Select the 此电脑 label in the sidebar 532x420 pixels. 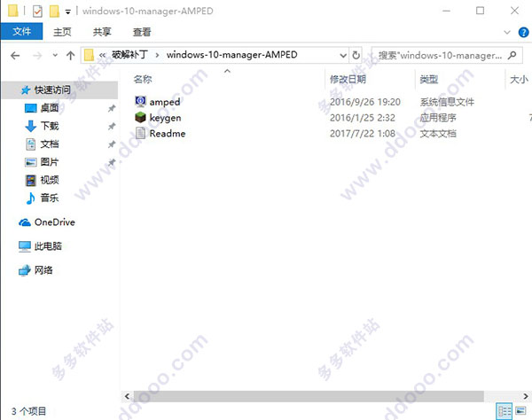(48, 246)
